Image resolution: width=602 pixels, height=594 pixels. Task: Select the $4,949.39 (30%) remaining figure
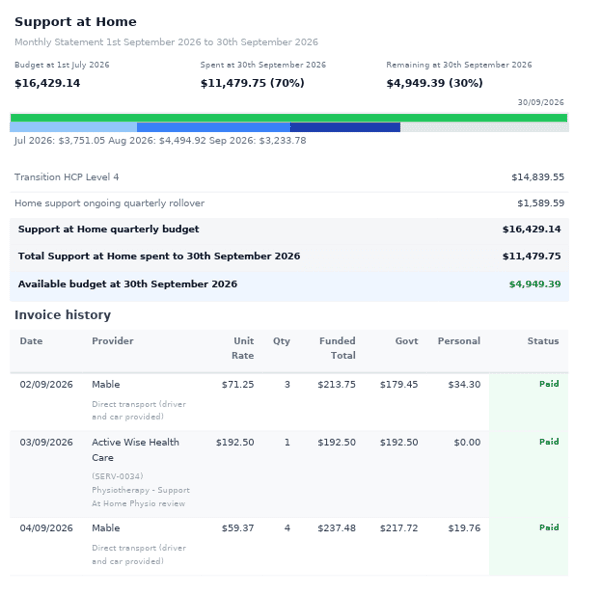(435, 83)
